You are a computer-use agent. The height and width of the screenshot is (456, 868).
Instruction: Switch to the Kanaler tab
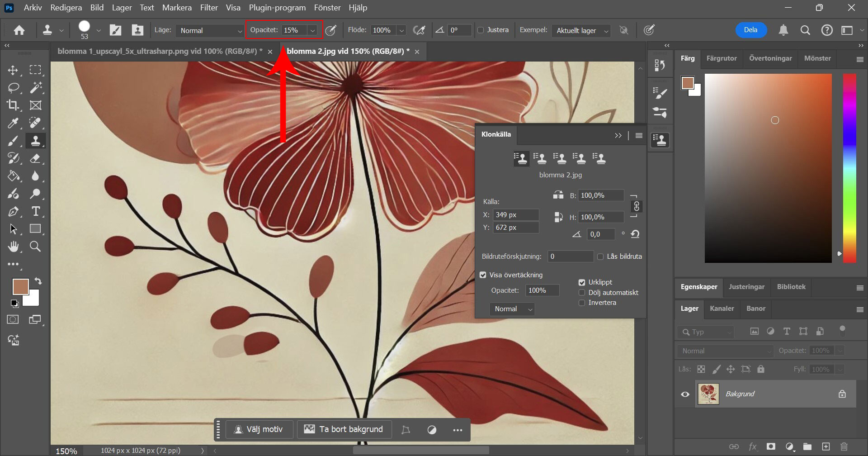(722, 309)
